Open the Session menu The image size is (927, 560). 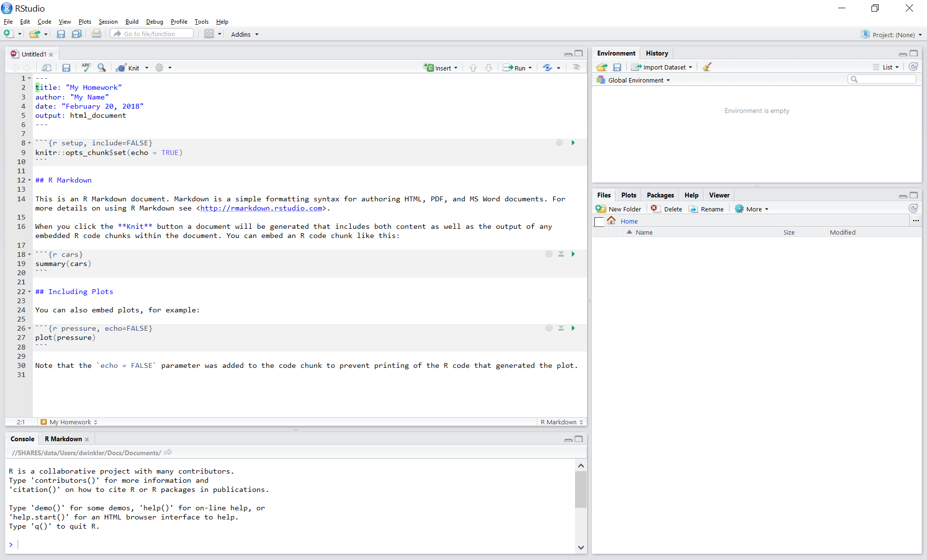[108, 22]
